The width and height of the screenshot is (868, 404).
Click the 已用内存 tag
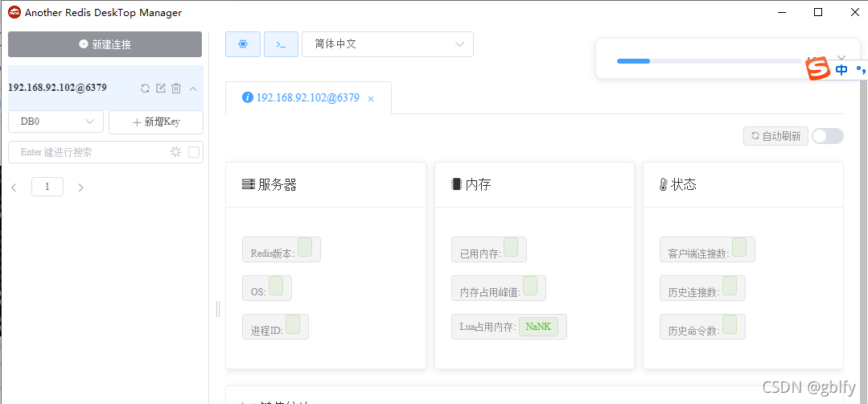(489, 249)
